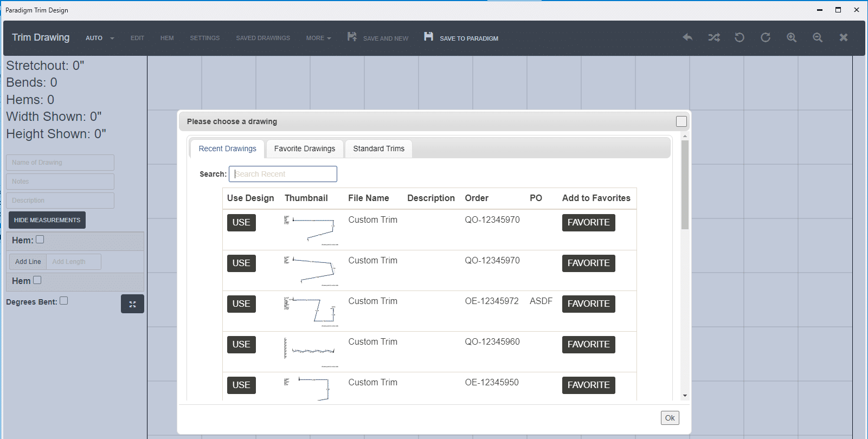Click the Save To Paradigm disk icon
868x439 pixels.
(x=428, y=36)
